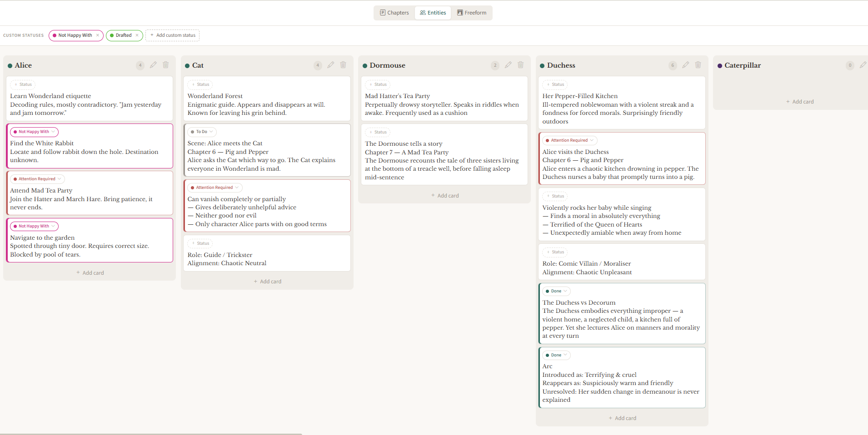The height and width of the screenshot is (435, 868).
Task: Set status on Mad Hatter's Tea Party card
Action: pyautogui.click(x=378, y=84)
